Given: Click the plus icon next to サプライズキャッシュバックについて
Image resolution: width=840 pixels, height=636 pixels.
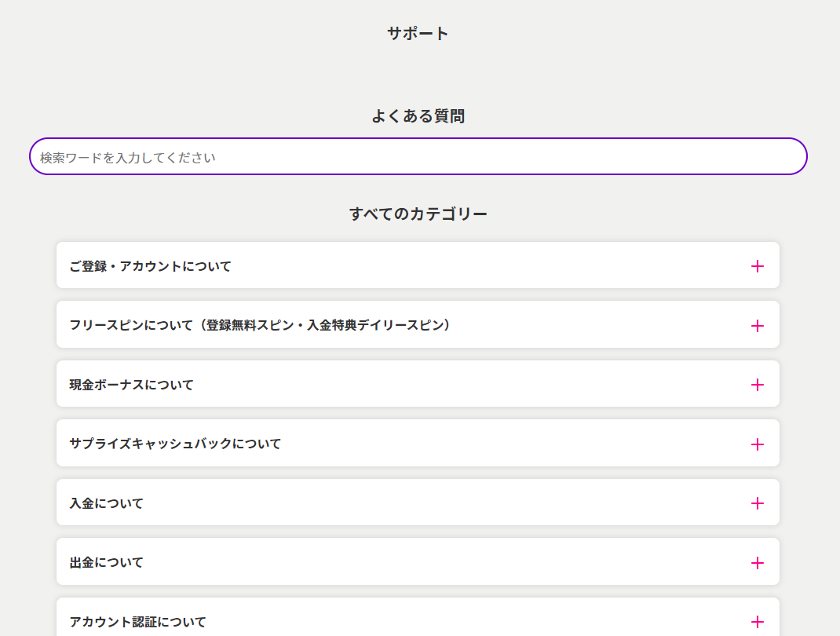Looking at the screenshot, I should 757,444.
